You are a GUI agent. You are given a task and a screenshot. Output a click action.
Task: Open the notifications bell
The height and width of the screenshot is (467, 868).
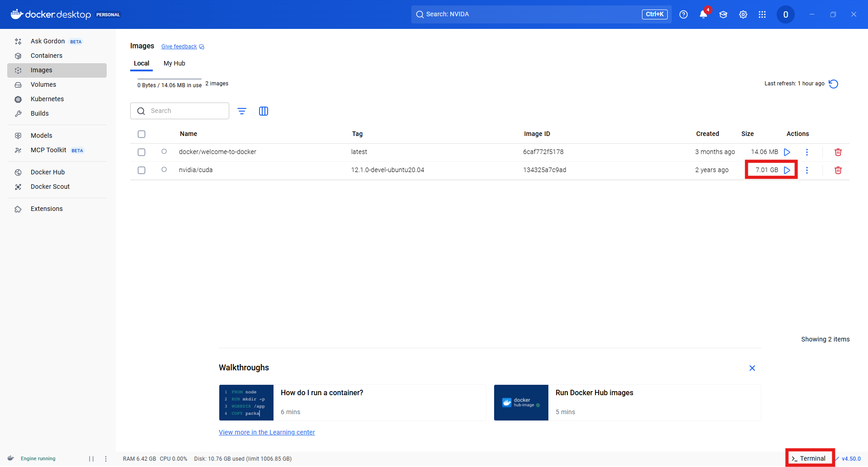tap(703, 14)
